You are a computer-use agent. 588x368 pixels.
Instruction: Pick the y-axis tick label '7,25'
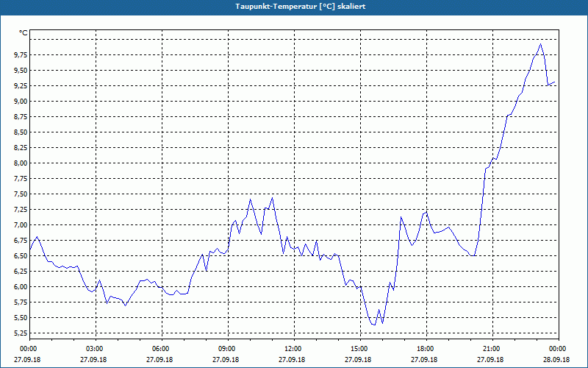coord(21,210)
